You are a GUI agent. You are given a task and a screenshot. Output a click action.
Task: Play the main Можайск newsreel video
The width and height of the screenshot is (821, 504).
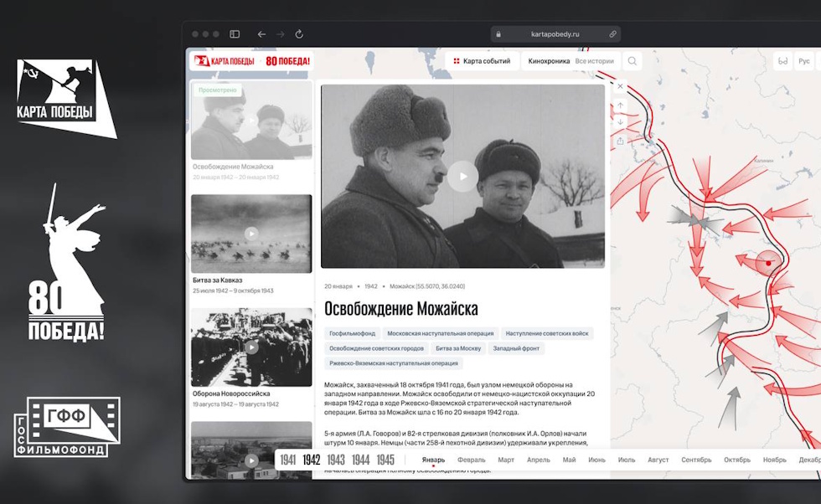pos(462,177)
